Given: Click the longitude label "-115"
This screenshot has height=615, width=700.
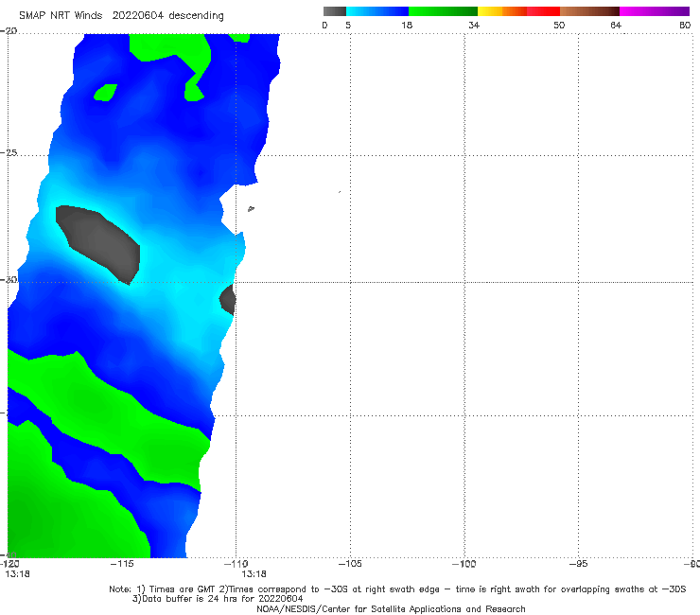Looking at the screenshot, I should tap(122, 564).
